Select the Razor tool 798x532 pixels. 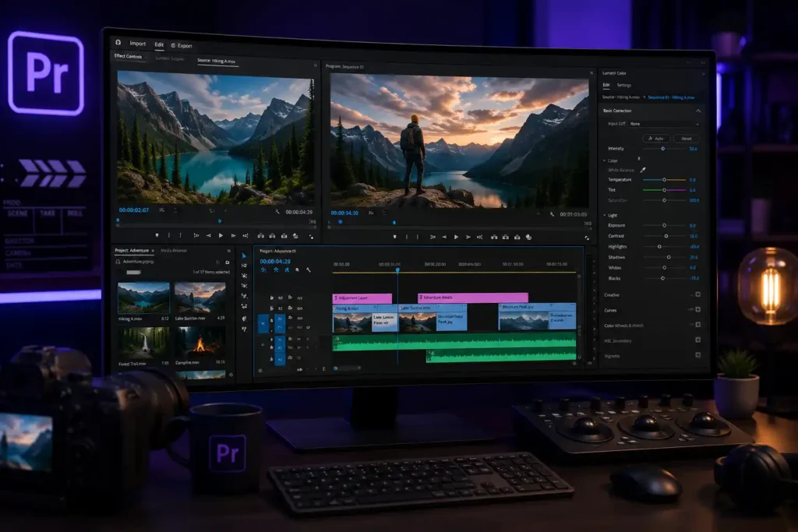pyautogui.click(x=244, y=286)
